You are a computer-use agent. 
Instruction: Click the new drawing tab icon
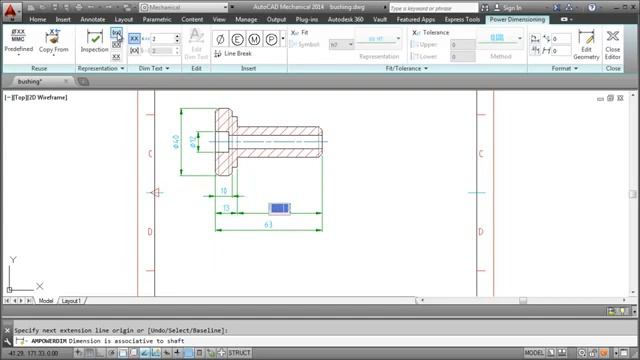(x=83, y=82)
